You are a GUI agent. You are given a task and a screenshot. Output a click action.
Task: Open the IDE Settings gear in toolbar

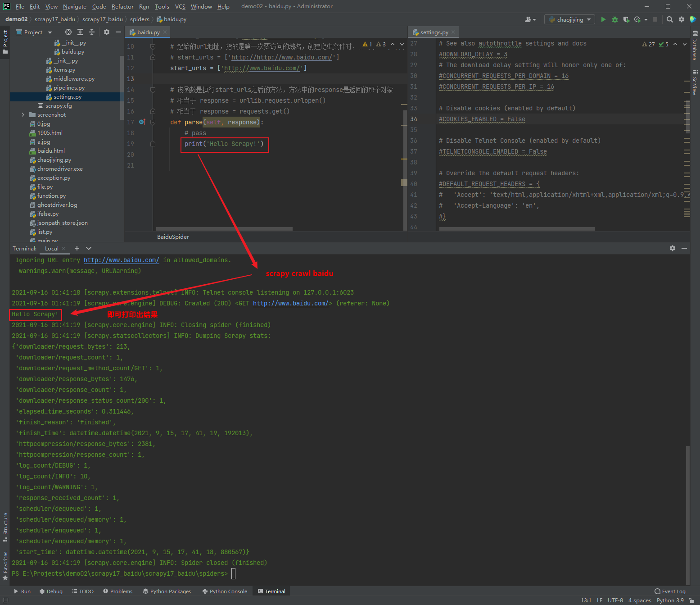click(681, 19)
